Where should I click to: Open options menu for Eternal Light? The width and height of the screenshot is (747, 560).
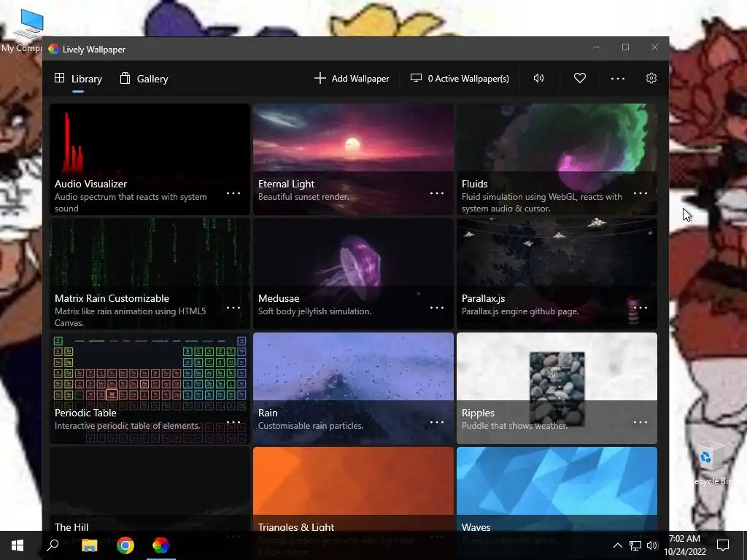(x=437, y=193)
